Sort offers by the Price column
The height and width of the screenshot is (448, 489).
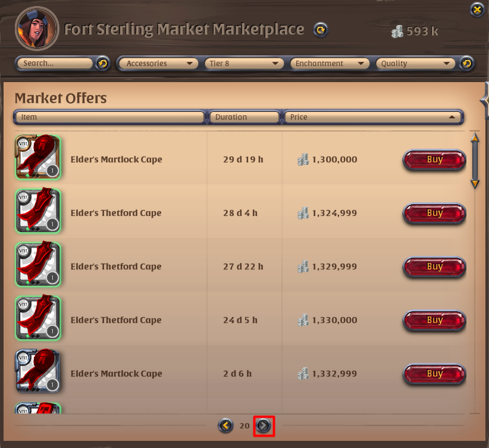374,117
